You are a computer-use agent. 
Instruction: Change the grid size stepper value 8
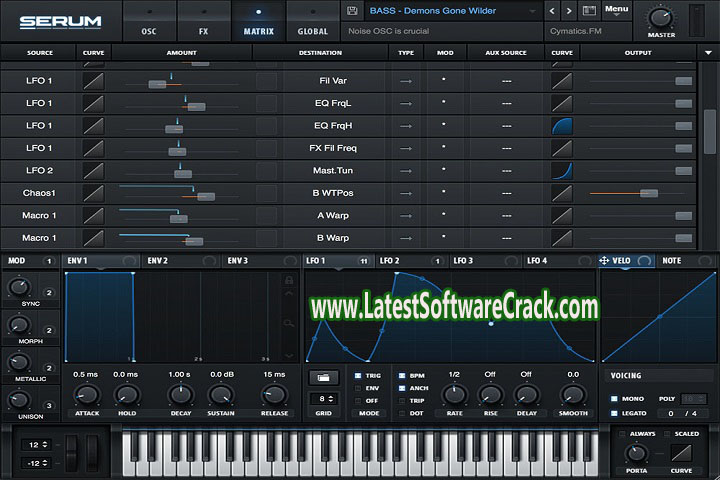point(323,399)
